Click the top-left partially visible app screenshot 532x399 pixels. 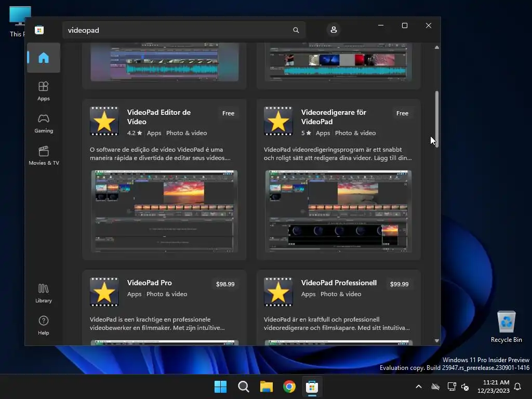[164, 62]
